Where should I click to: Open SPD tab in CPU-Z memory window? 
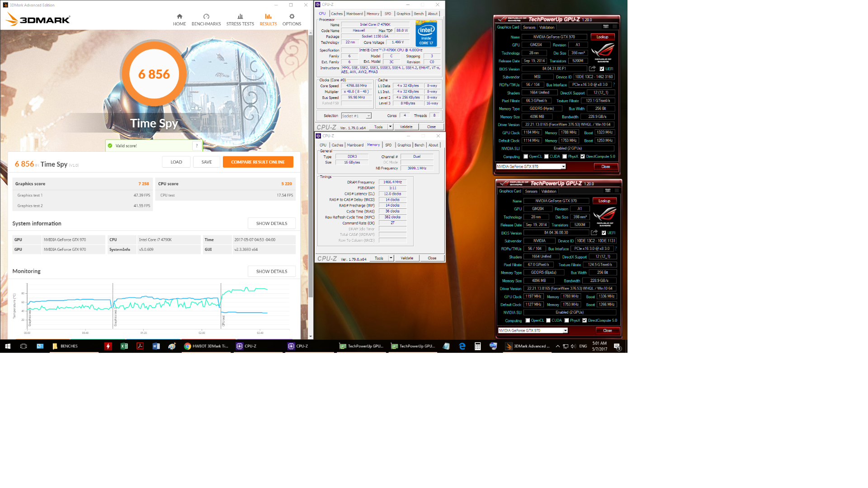[388, 145]
